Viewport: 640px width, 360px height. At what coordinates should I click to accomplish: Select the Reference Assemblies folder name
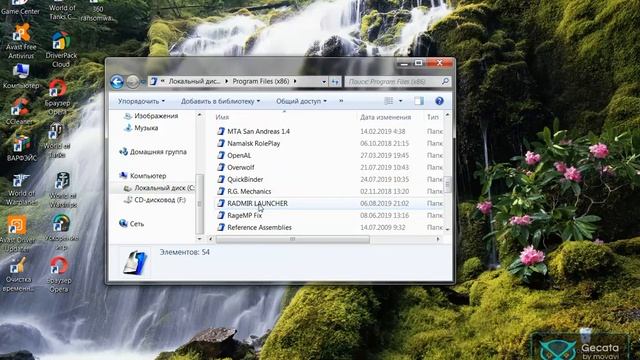[x=259, y=227]
